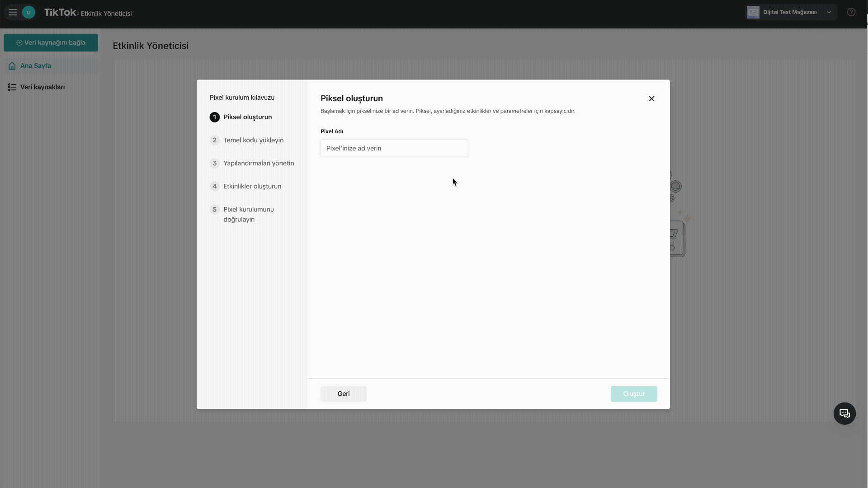Open the hamburger menu icon
This screenshot has width=868, height=488.
point(13,12)
